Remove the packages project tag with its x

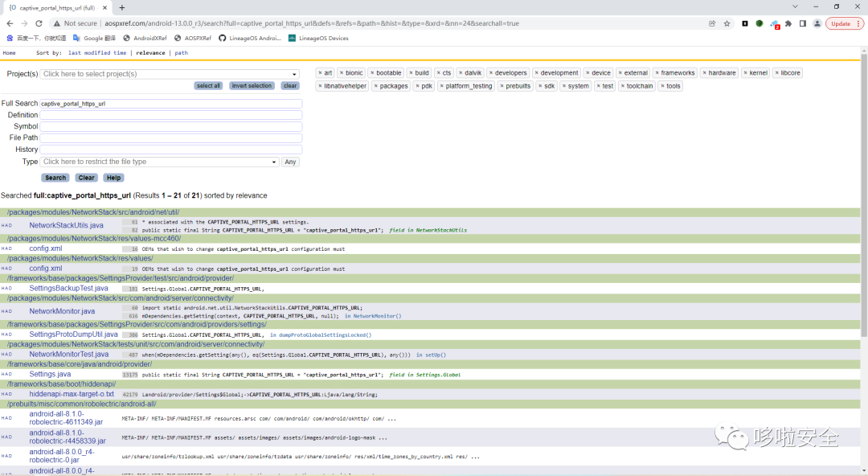tap(376, 87)
